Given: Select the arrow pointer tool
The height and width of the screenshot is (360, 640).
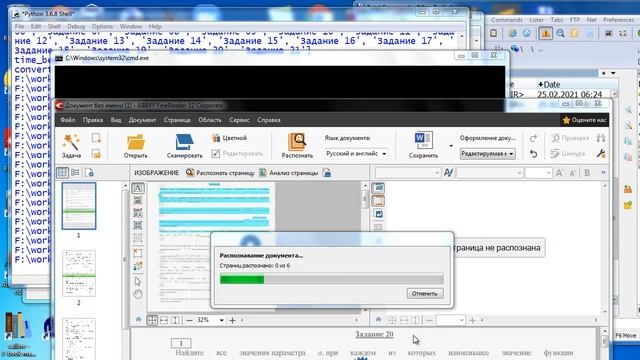Looking at the screenshot, I should point(138,281).
